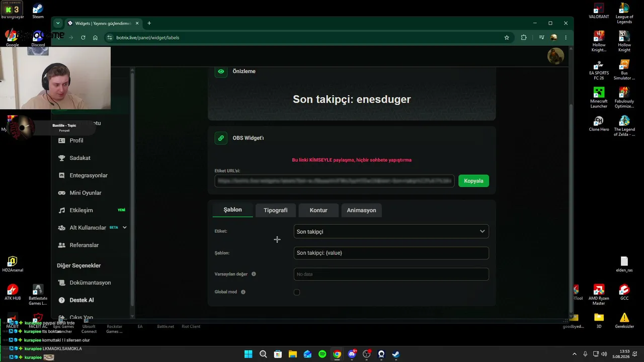This screenshot has width=644, height=362.
Task: Open Discord from the taskbar
Action: 352,354
